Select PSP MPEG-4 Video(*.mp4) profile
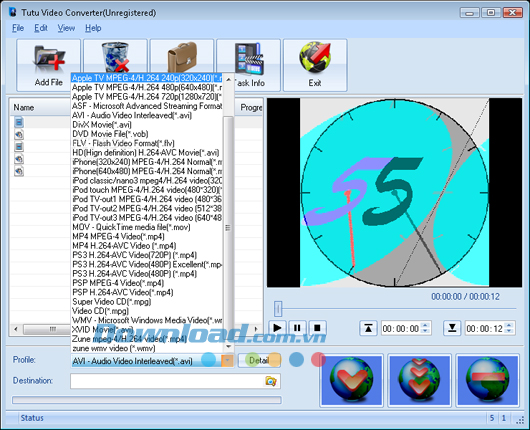This screenshot has width=530, height=430. pyautogui.click(x=147, y=283)
